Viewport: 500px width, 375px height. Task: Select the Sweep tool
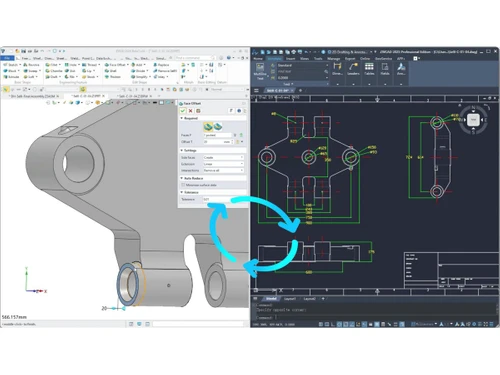point(31,71)
